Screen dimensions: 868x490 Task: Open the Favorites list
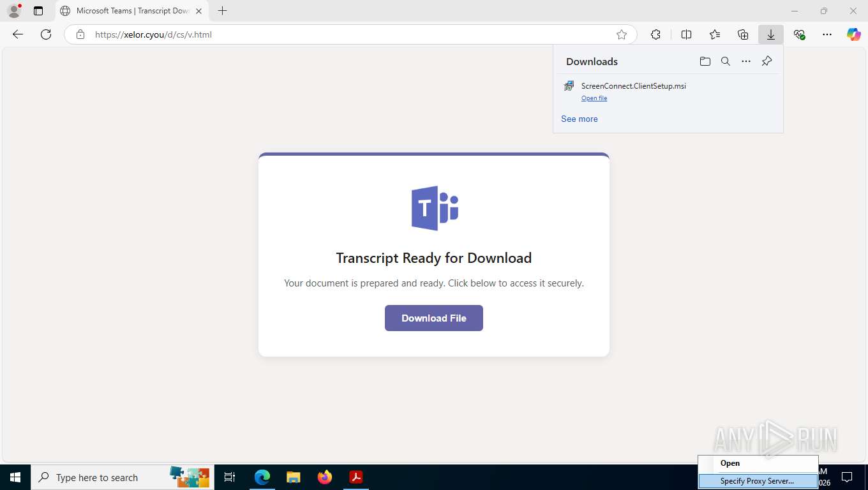coord(715,34)
